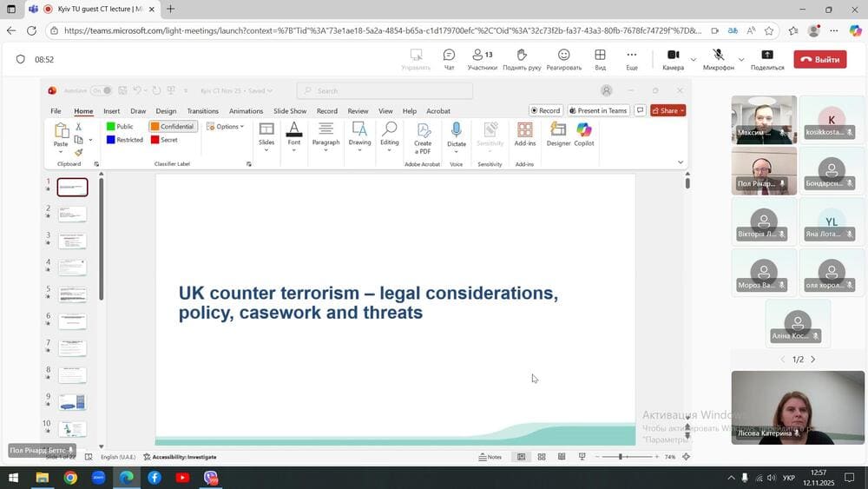Viewport: 868px width, 489px height.
Task: Select slide 3 thumbnail in the panel
Action: tap(72, 241)
